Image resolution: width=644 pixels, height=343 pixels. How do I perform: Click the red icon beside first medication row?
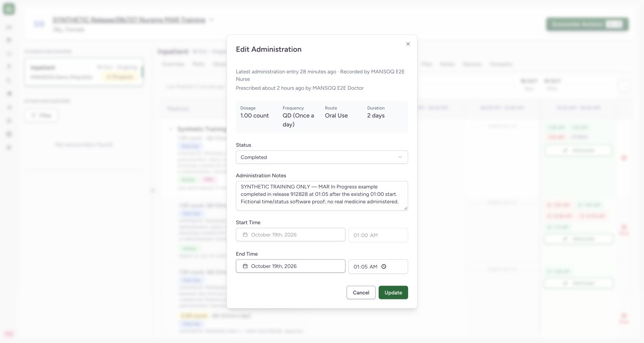tap(624, 158)
